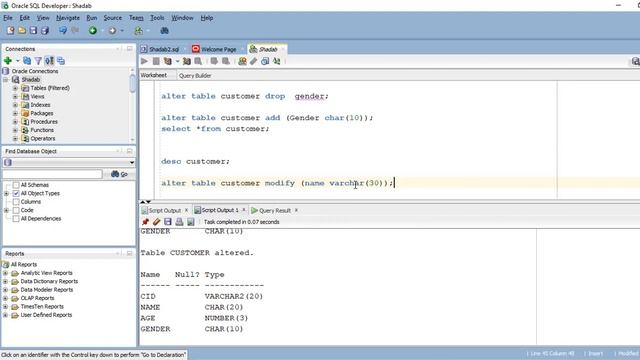Click the Apply Filter funnel icon
This screenshot has height=360, width=640.
38,61
